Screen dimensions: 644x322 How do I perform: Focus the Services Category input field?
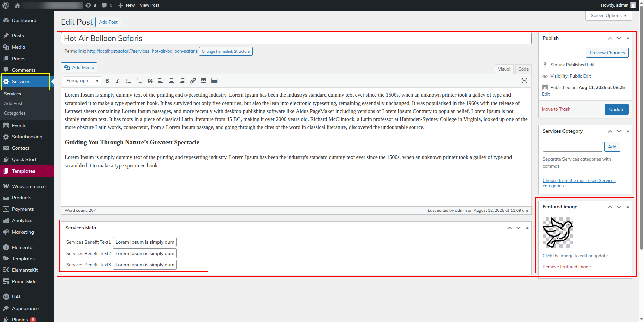pyautogui.click(x=573, y=147)
